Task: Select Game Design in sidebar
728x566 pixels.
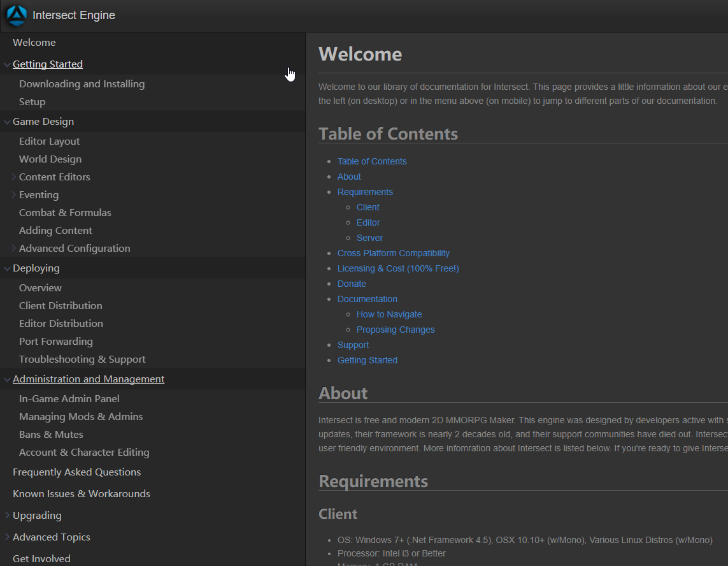Action: click(x=43, y=121)
